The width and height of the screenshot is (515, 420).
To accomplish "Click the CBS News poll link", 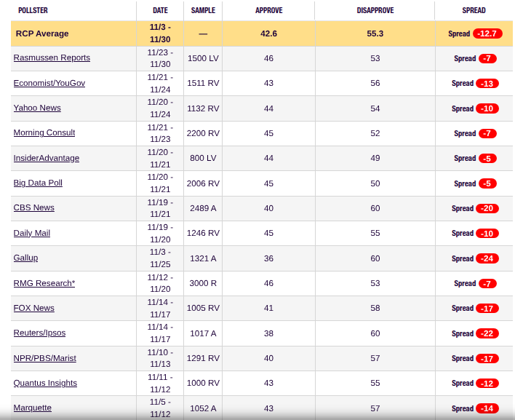I will tap(34, 207).
